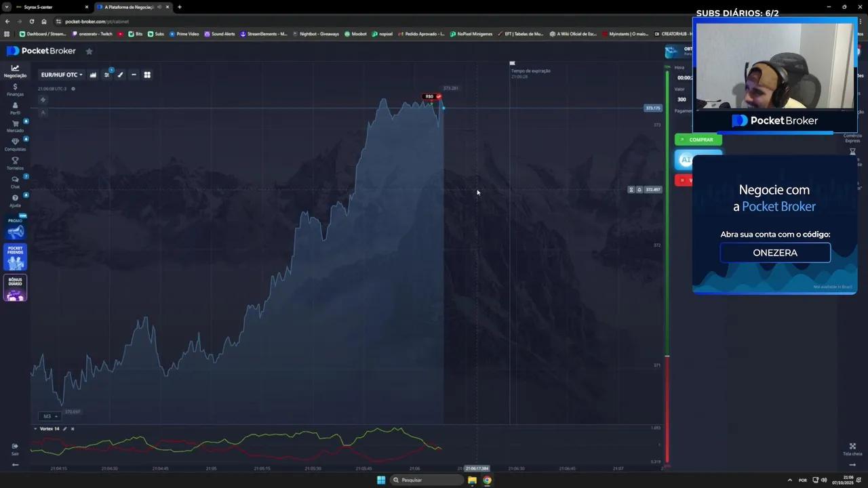This screenshot has width=868, height=488.
Task: Click the Valor amount field 300
Action: point(683,100)
